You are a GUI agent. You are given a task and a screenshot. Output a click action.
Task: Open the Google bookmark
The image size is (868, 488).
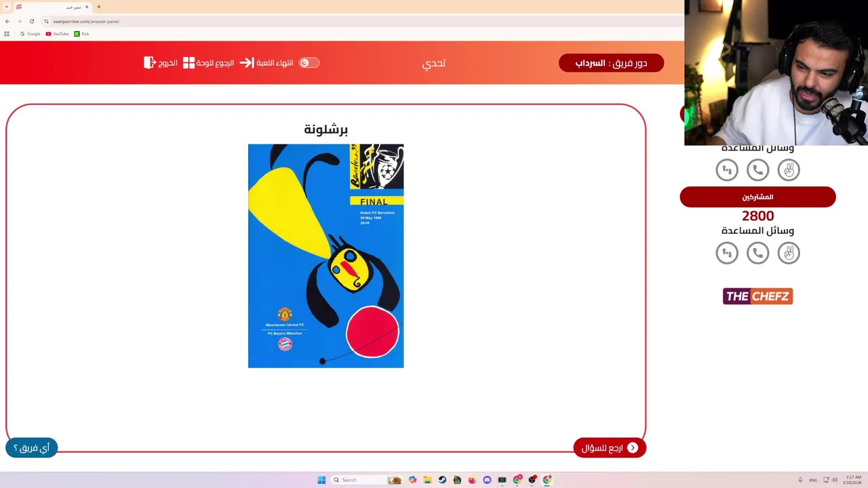click(x=30, y=34)
